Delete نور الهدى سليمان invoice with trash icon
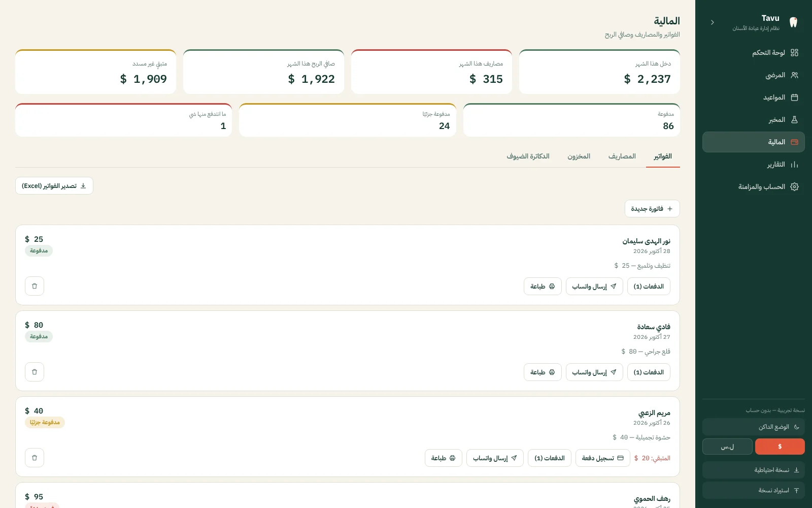This screenshot has width=812, height=508. point(35,286)
